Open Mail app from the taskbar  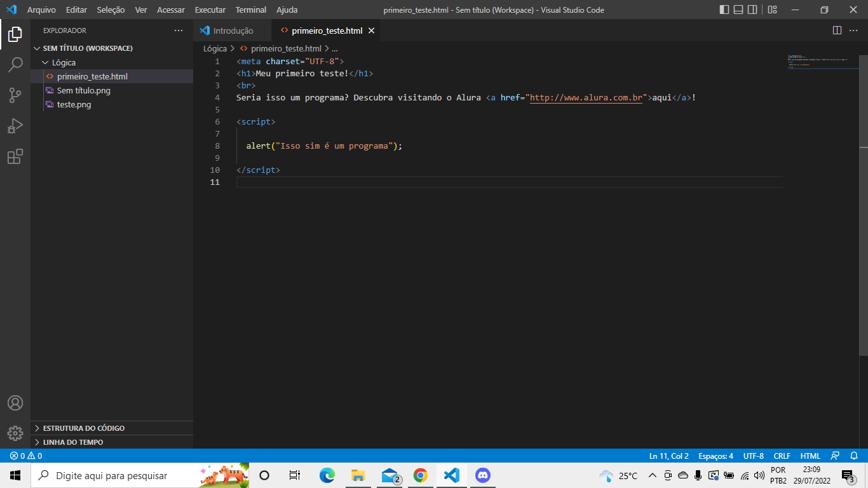coord(390,475)
